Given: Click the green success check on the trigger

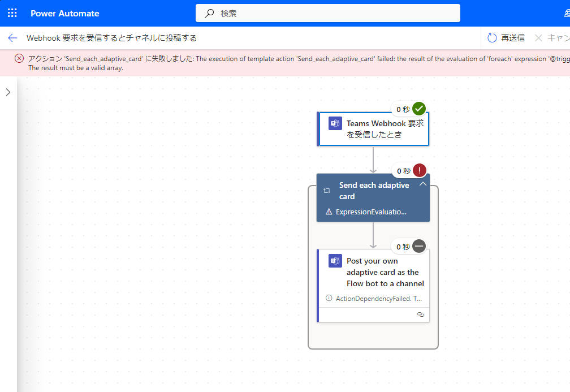Looking at the screenshot, I should tap(418, 109).
